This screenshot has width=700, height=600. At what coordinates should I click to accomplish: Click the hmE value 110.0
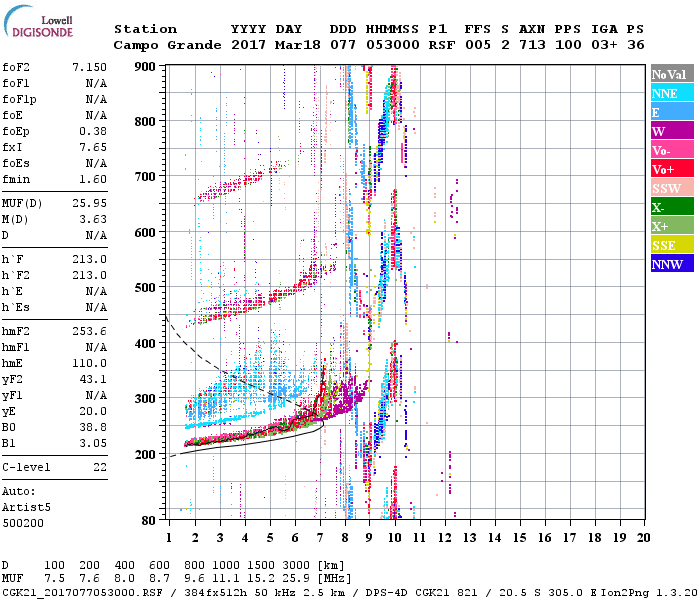(89, 363)
